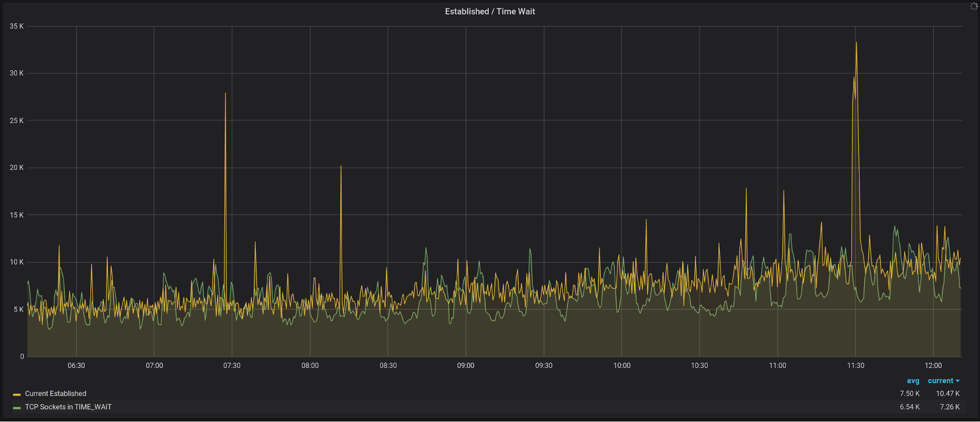Toggle the Current Established series in legend

[x=55, y=394]
